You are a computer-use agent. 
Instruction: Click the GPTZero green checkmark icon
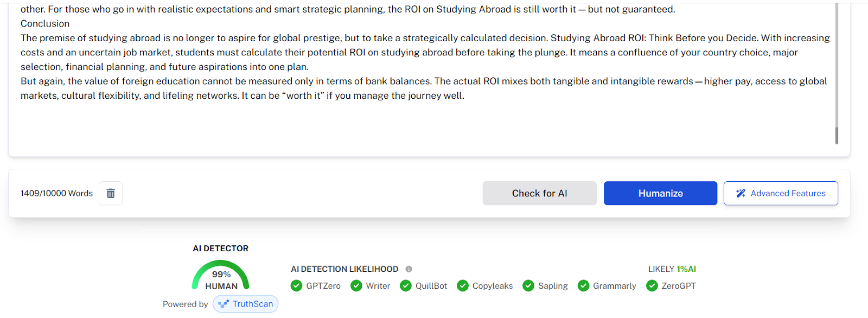(x=296, y=286)
